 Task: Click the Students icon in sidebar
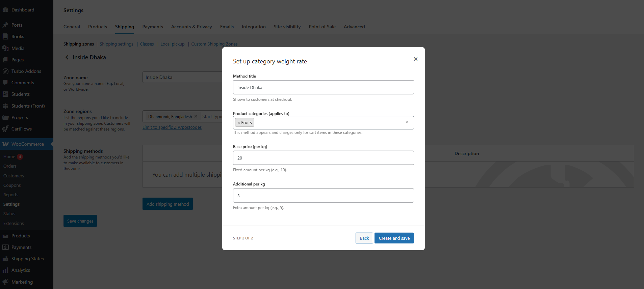pyautogui.click(x=5, y=94)
